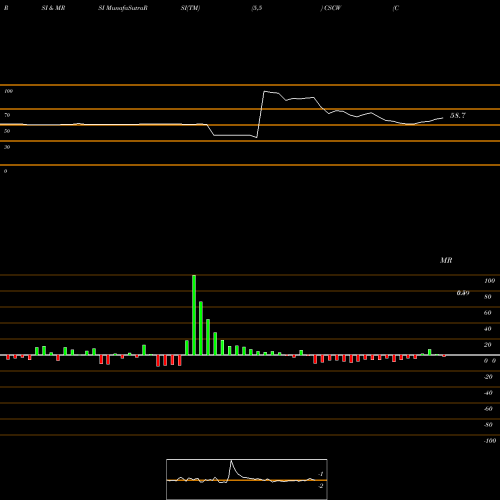Click the header text 'SI(TM)'
Viewport: 500px width, 500px height.
coord(190,8)
